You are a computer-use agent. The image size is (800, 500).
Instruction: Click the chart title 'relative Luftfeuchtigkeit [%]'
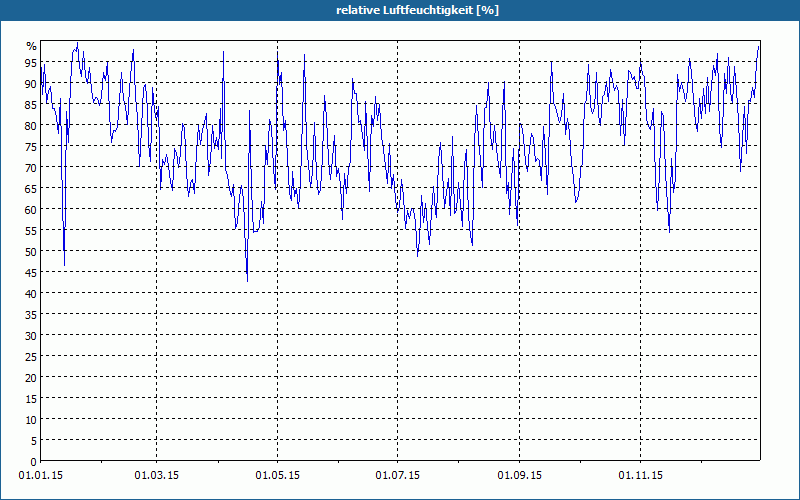click(417, 10)
